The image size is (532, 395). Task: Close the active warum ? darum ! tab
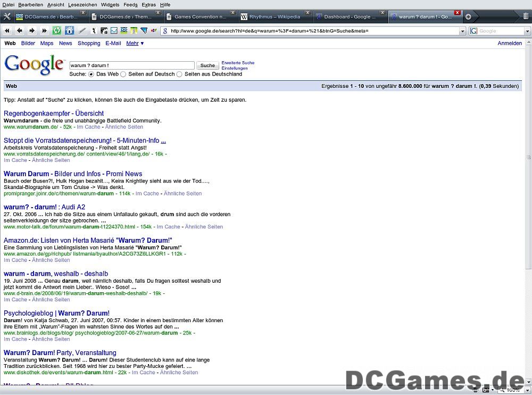458,13
